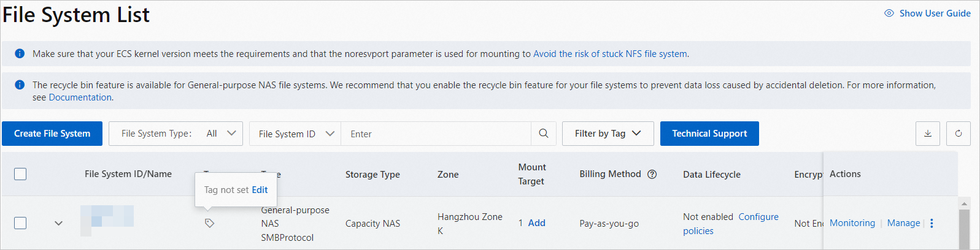Open the File System Type dropdown
Screen dimensions: 980x250
pyautogui.click(x=176, y=134)
